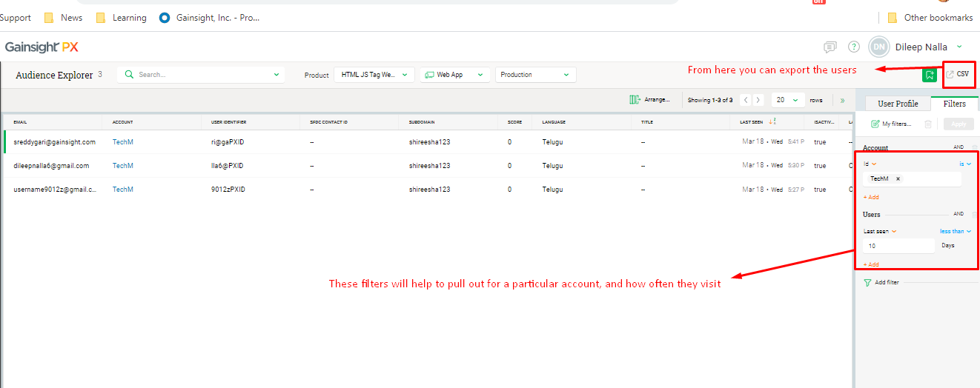
Task: Open the Account Id field dropdown
Action: (870, 164)
